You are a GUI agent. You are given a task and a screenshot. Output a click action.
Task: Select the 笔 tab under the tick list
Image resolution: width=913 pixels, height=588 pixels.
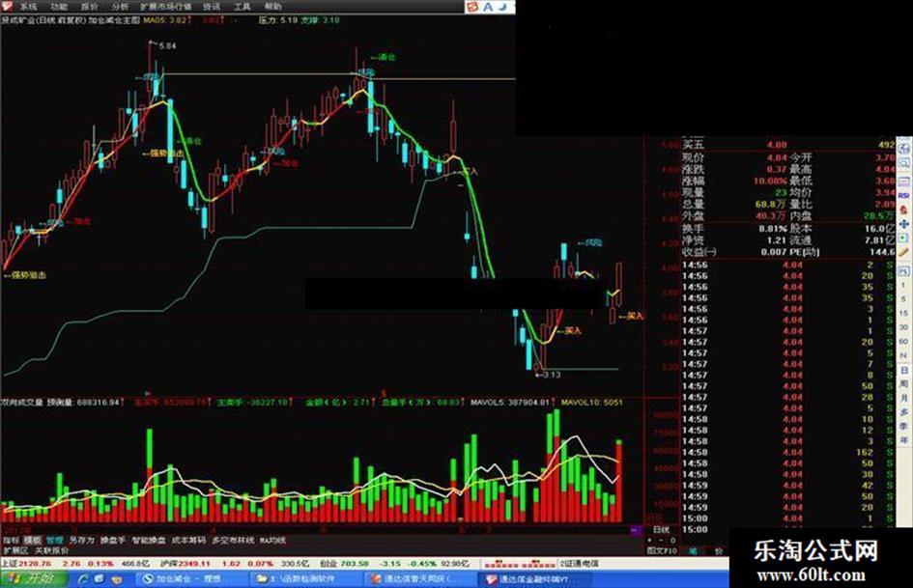pos(694,550)
